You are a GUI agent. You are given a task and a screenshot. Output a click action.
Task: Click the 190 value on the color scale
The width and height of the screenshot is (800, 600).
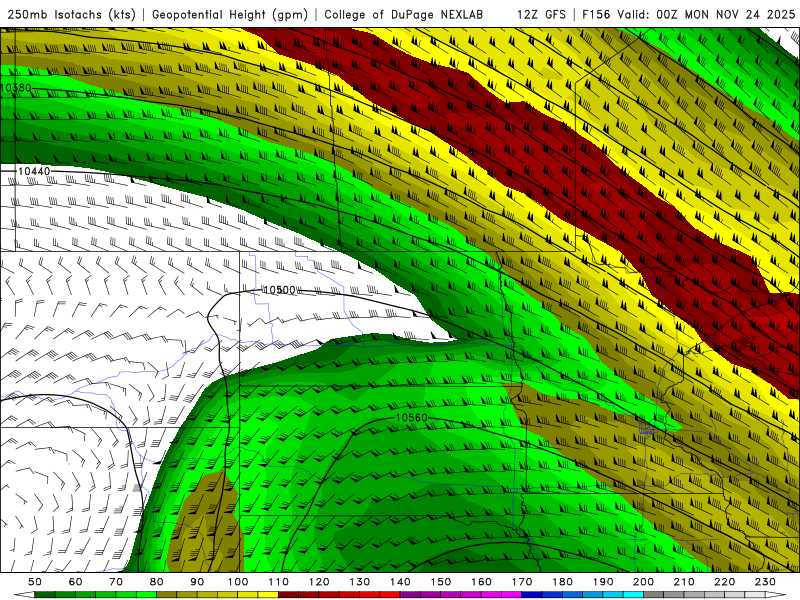[x=603, y=582]
